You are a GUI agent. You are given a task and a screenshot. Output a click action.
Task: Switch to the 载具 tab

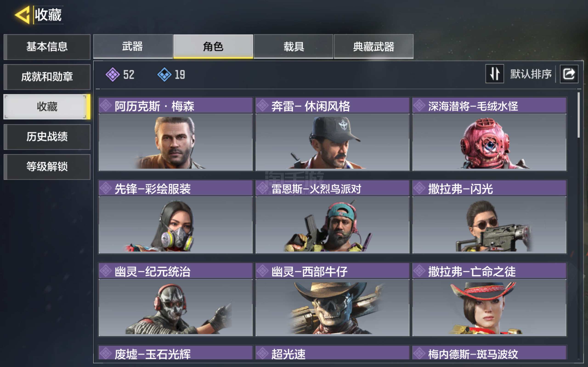[294, 46]
